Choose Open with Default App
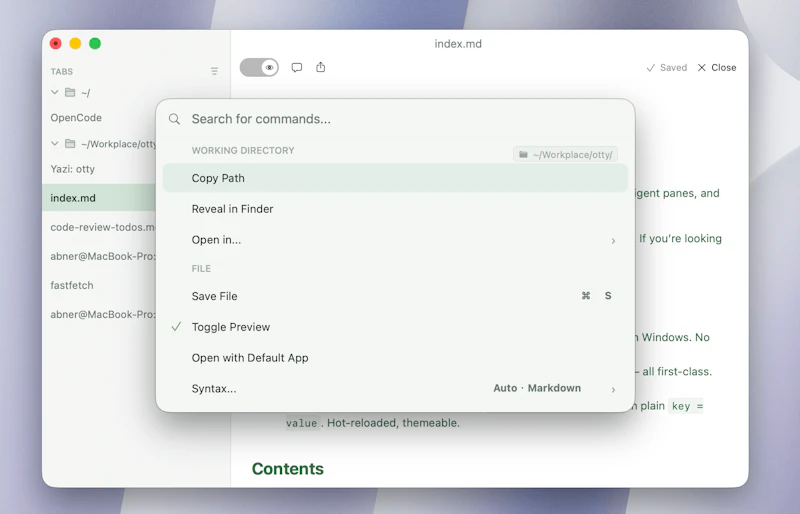Viewport: 800px width, 514px height. (x=395, y=358)
